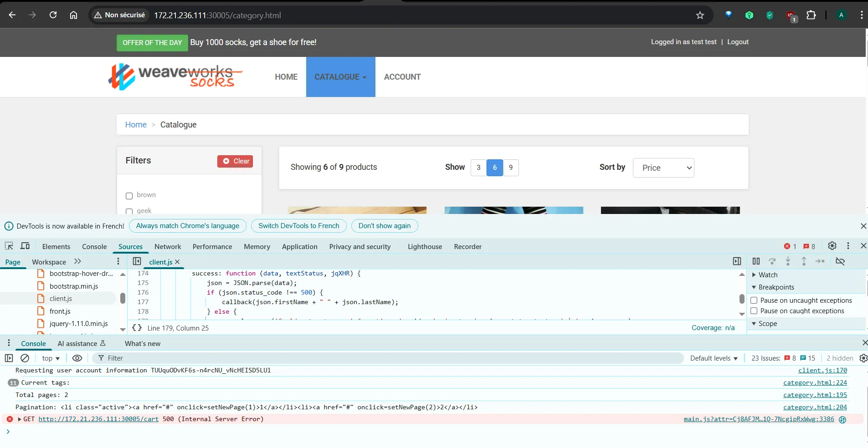
Task: Enable Pause on caught exceptions
Action: coord(754,311)
